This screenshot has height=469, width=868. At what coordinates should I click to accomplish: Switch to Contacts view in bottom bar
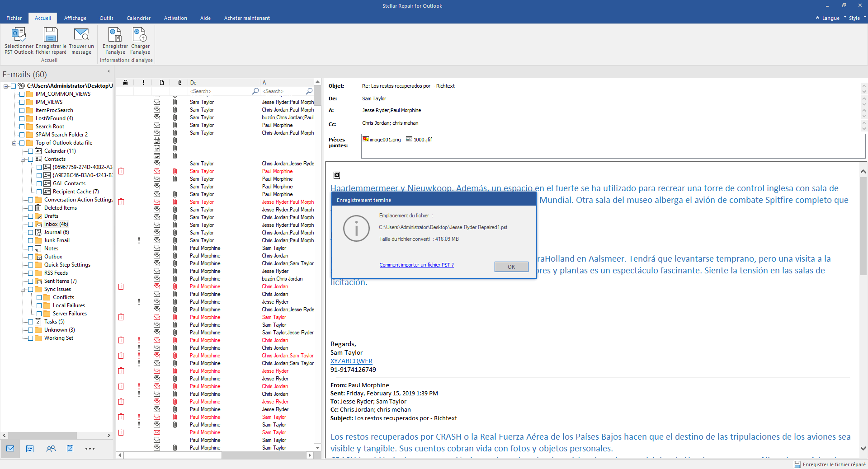click(51, 449)
